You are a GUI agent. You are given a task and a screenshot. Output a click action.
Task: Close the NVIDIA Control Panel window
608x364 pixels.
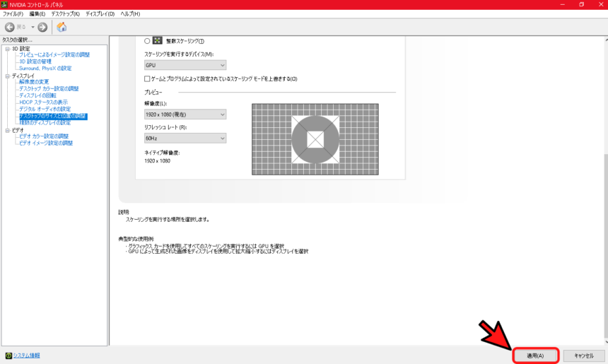click(x=600, y=5)
